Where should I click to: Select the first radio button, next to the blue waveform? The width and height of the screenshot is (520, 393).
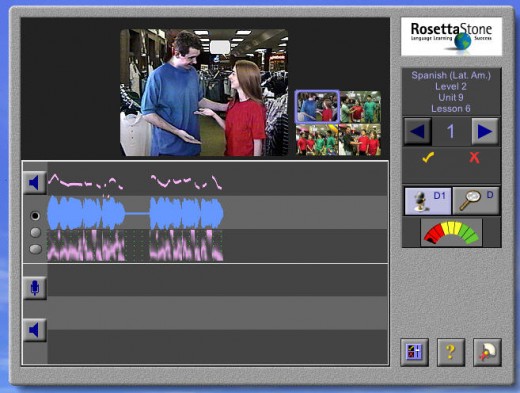pyautogui.click(x=35, y=216)
